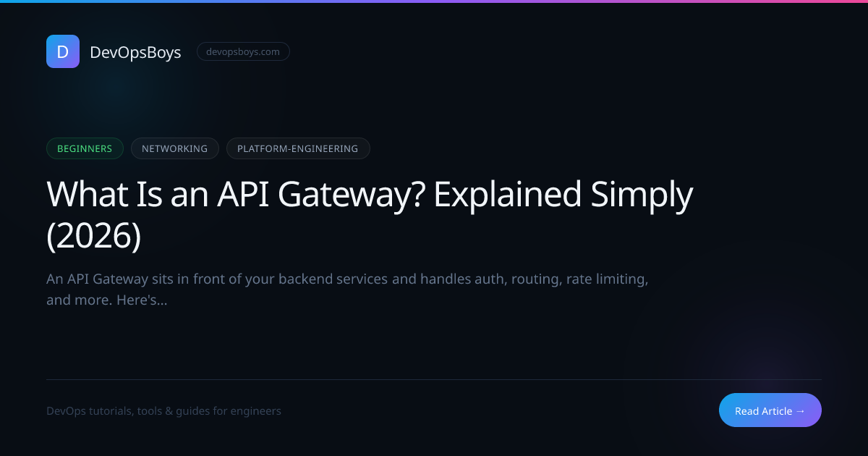This screenshot has height=456, width=868.
Task: Click the DevOpsBoys brand name
Action: click(x=135, y=52)
